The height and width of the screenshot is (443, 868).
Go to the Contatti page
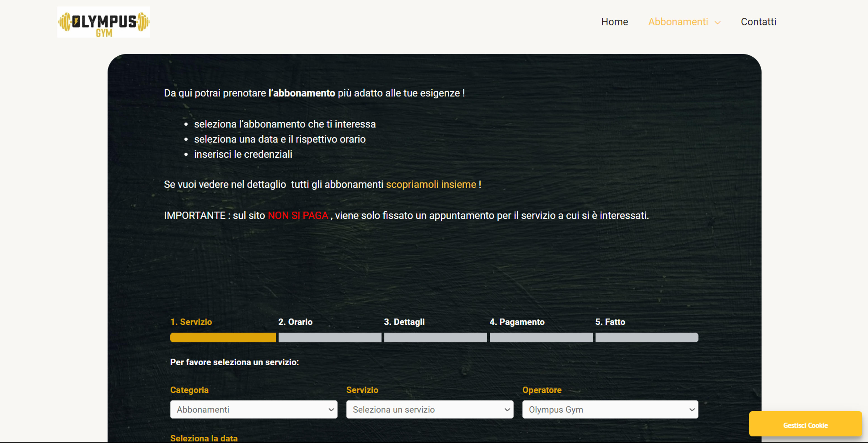click(758, 22)
